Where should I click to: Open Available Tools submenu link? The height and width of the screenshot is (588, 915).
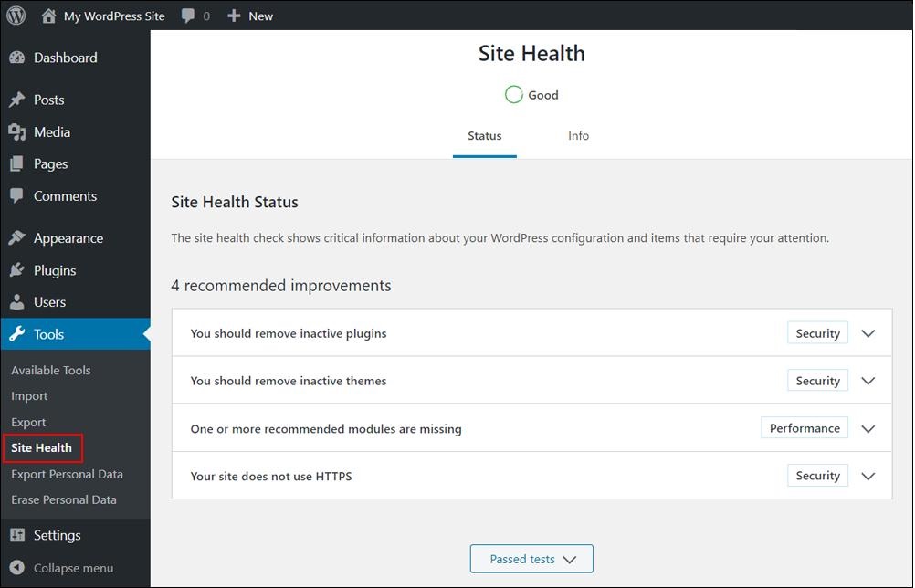[x=51, y=371]
